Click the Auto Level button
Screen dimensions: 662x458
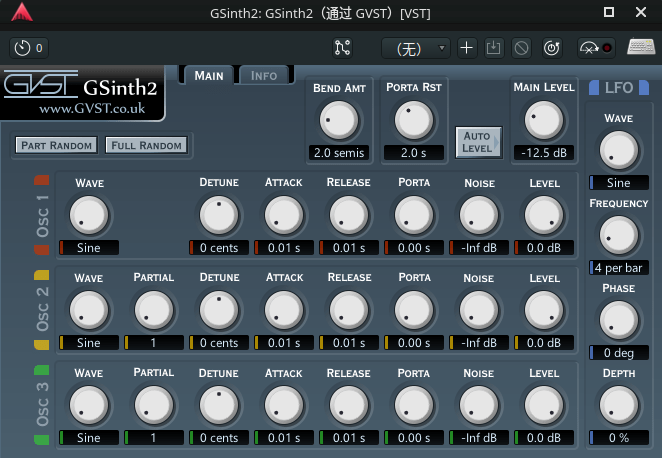point(479,142)
